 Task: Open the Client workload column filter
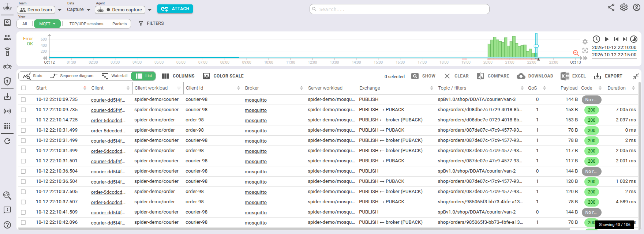(179, 88)
